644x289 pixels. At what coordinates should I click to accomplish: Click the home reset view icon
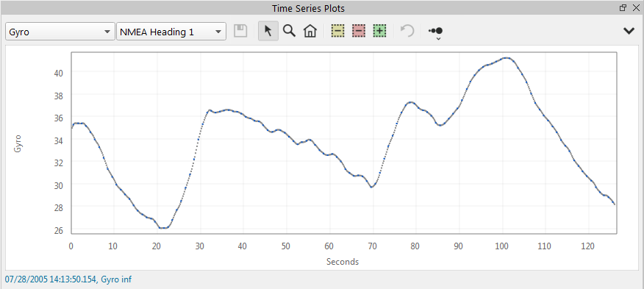pos(310,31)
